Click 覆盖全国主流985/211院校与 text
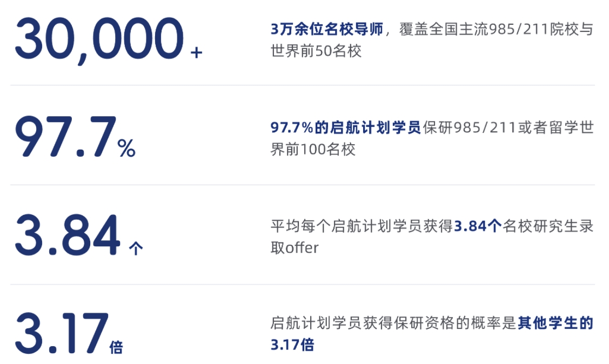 click(x=497, y=29)
